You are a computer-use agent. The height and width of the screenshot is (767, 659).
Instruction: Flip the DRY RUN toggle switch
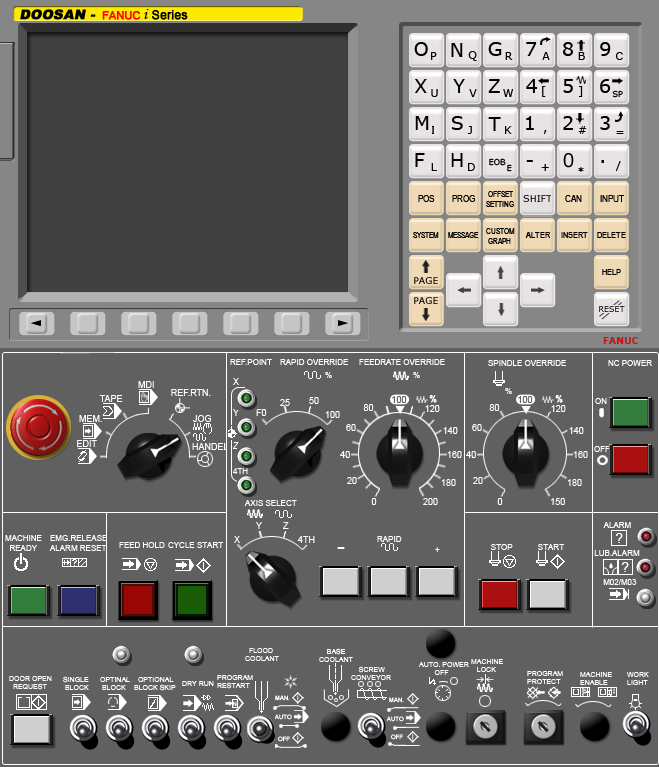(x=191, y=730)
